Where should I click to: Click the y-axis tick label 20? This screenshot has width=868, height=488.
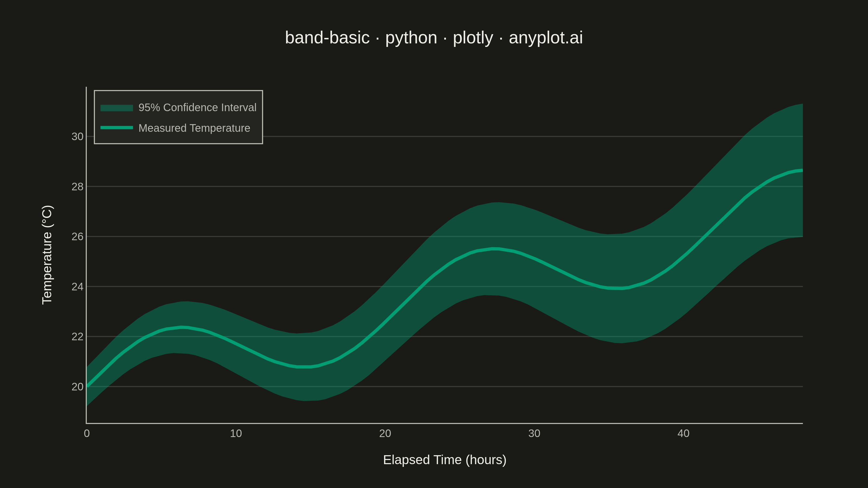tap(77, 387)
